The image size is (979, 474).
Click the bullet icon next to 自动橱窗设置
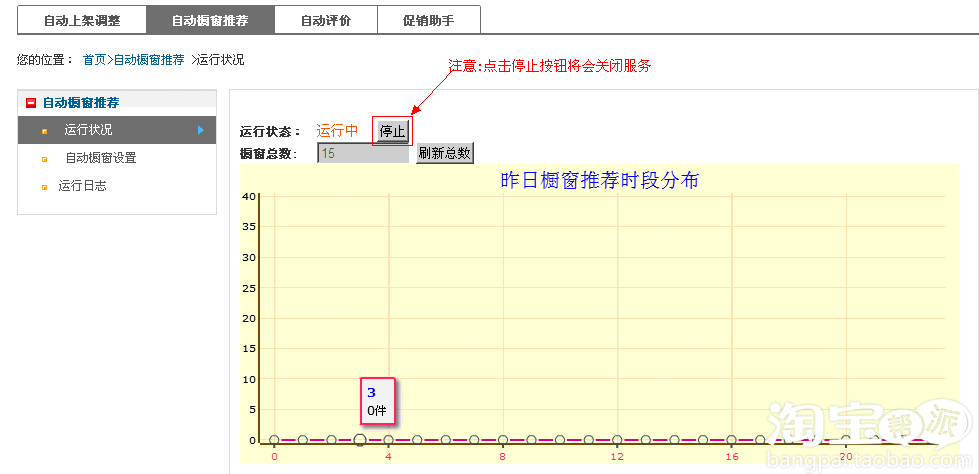click(x=44, y=159)
